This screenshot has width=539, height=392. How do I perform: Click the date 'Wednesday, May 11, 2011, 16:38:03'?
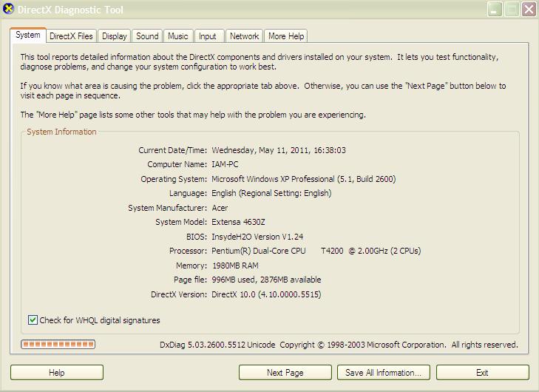(279, 150)
